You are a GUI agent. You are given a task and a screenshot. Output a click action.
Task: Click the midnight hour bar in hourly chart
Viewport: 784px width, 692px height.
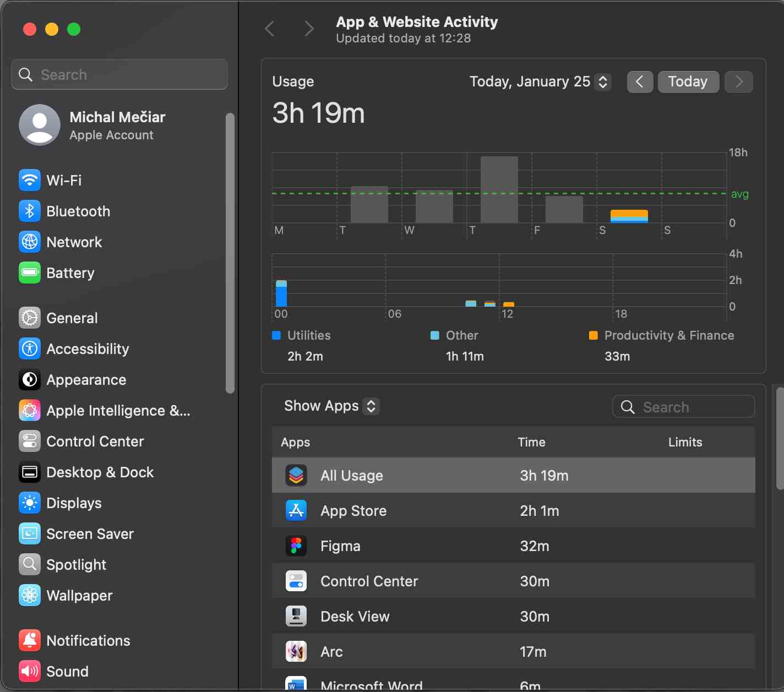pyautogui.click(x=281, y=293)
